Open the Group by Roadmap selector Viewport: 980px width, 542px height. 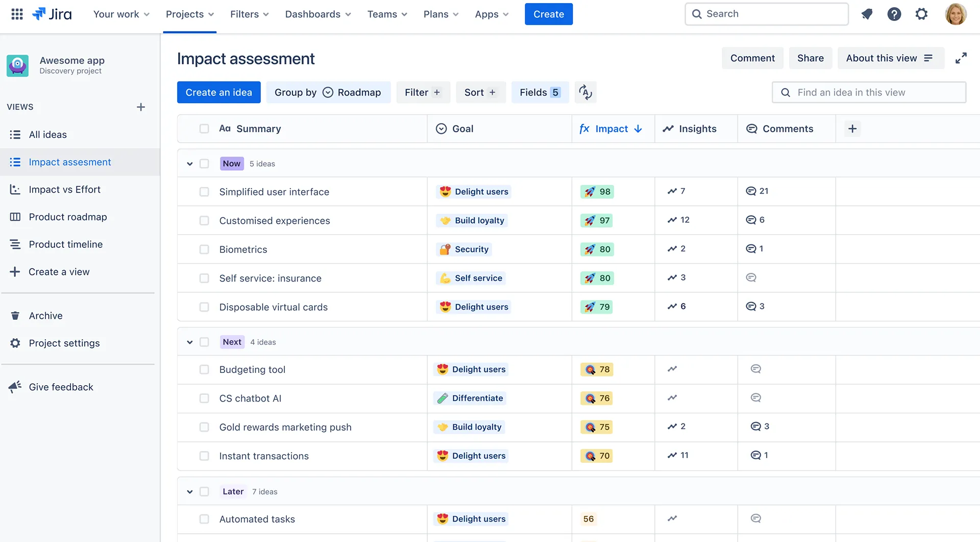pos(328,92)
